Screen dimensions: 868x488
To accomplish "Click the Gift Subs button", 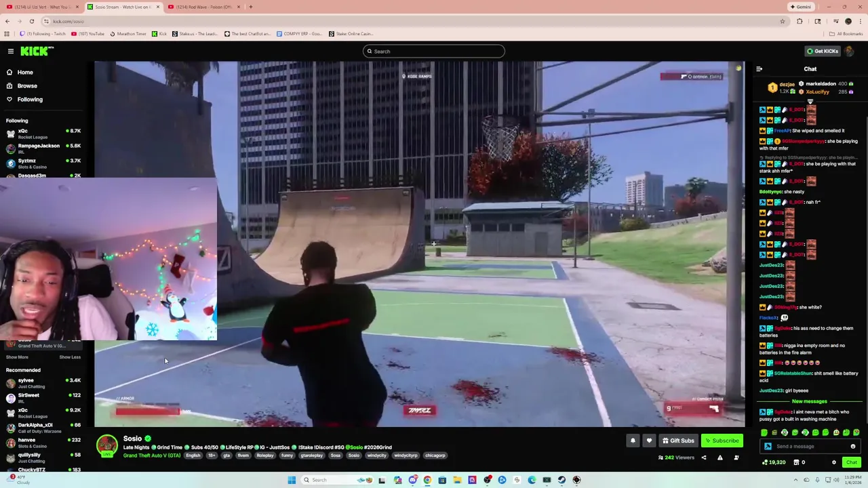I will [678, 441].
